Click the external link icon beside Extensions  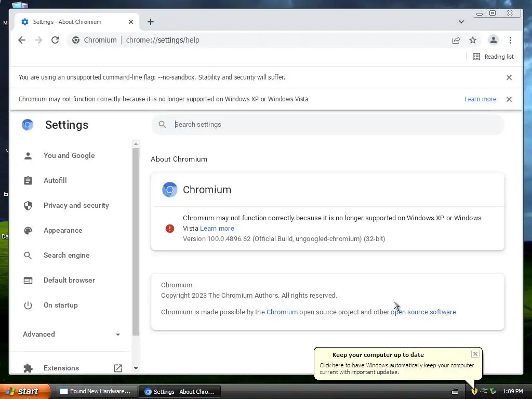coord(118,368)
